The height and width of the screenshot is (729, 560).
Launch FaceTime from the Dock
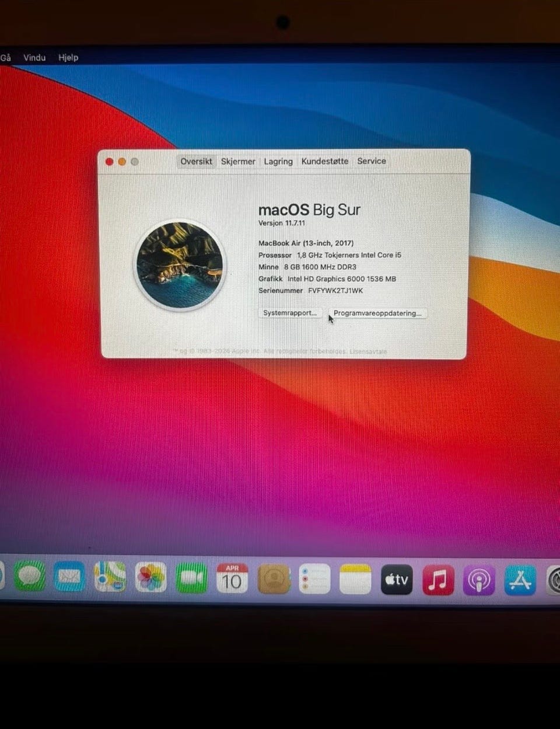[x=191, y=578]
